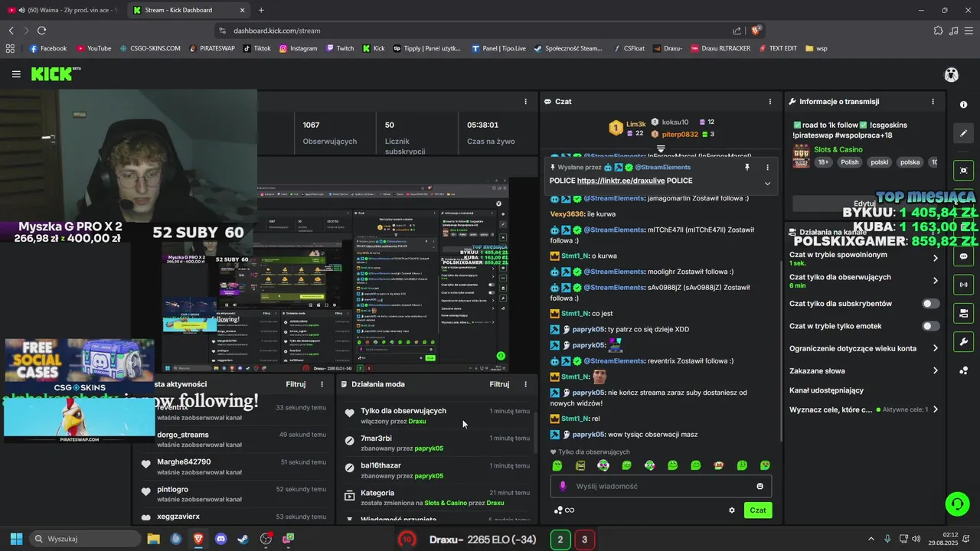Expand the pinned message chevron
This screenshot has height=551, width=980.
(767, 183)
